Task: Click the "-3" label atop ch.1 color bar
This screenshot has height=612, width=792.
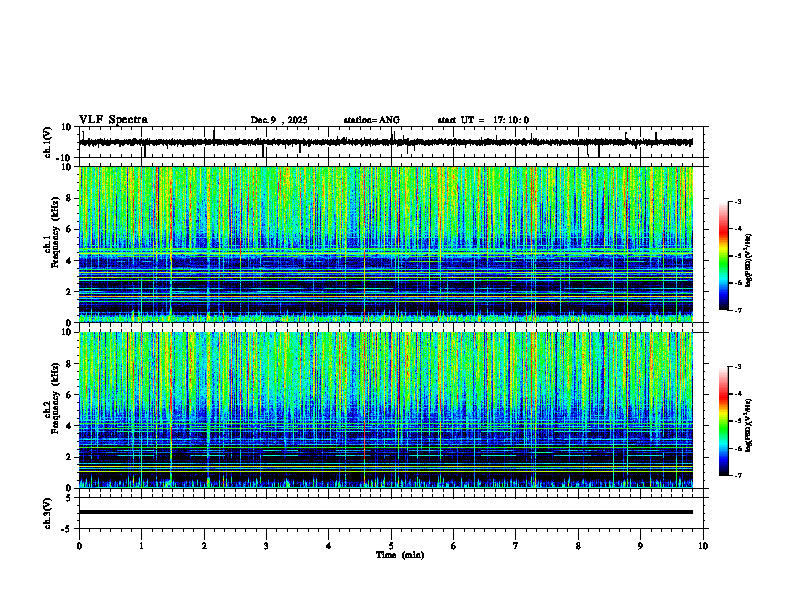Action: 738,201
